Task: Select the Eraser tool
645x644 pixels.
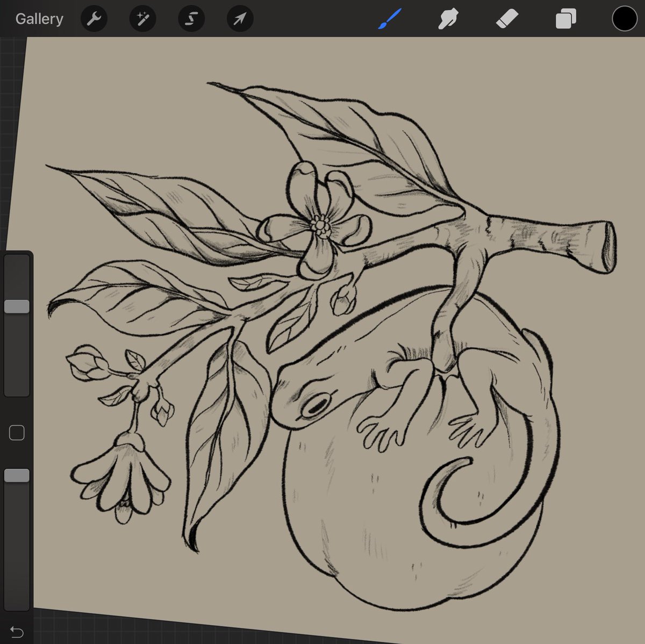Action: (507, 19)
